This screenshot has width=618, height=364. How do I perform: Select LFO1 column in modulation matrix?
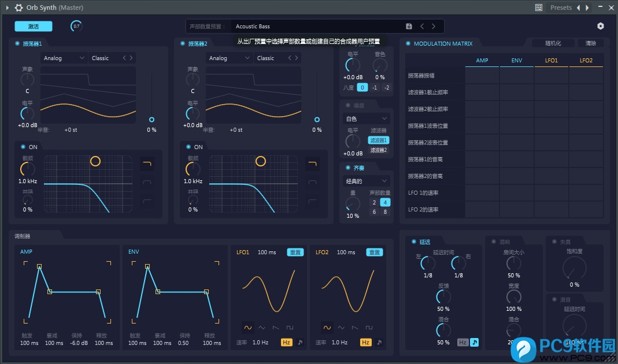coord(552,60)
